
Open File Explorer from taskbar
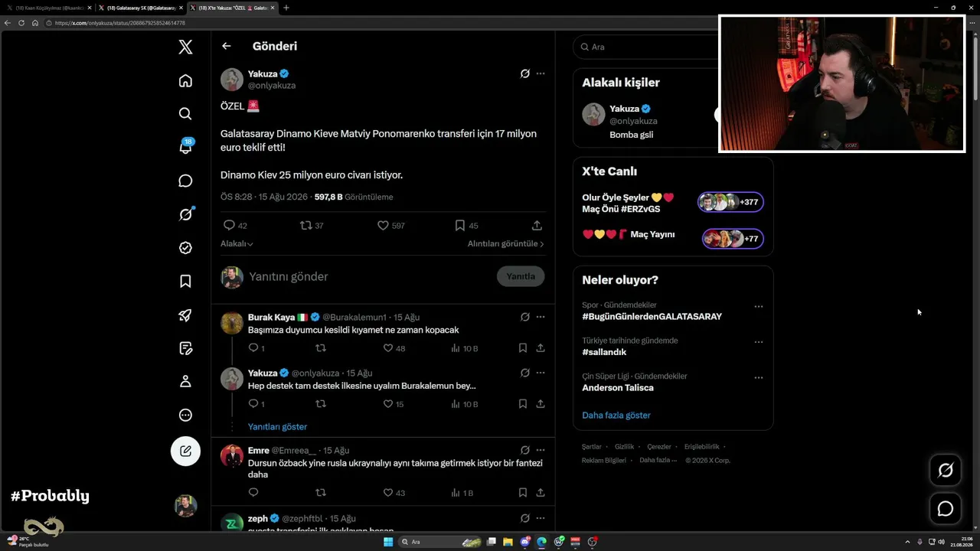(x=508, y=542)
